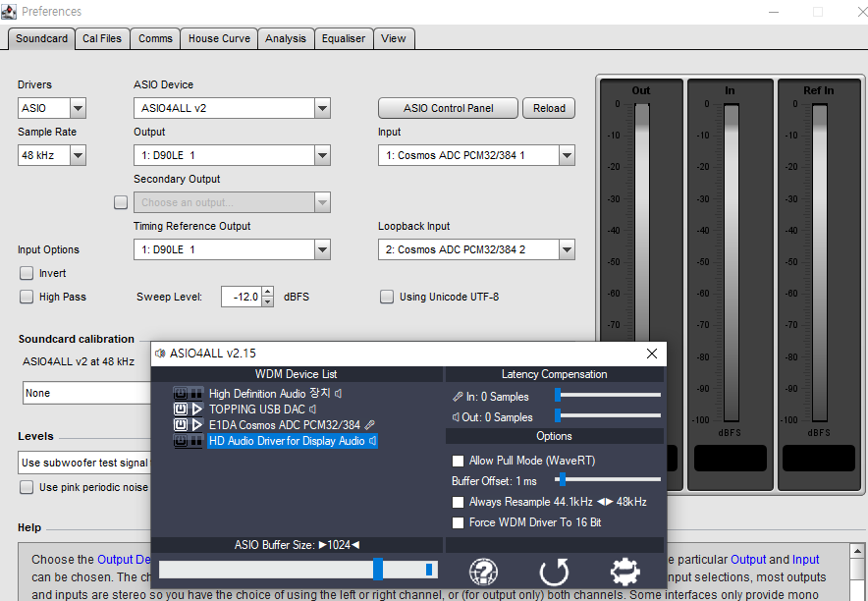Open the Sample Rate dropdown showing 48 kHz
The height and width of the screenshot is (601, 868).
pyautogui.click(x=78, y=155)
